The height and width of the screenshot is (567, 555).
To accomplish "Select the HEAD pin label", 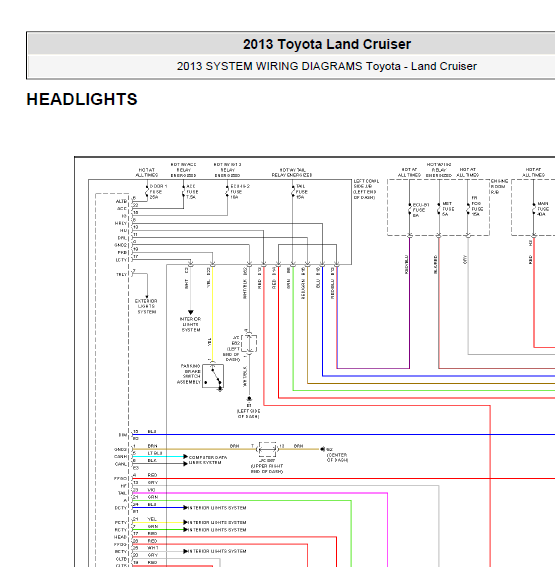I will point(121,537).
